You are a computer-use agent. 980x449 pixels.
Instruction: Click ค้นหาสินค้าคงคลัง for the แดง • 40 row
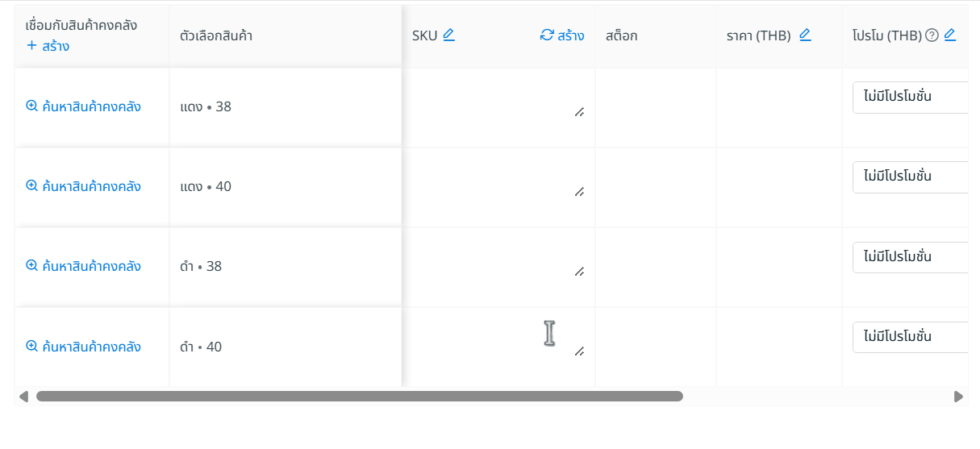91,186
